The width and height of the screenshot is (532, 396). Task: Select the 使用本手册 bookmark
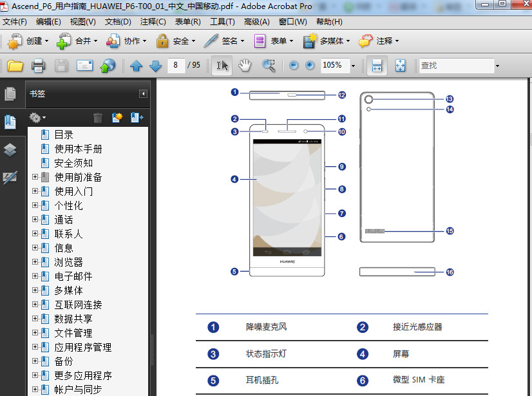[78, 149]
